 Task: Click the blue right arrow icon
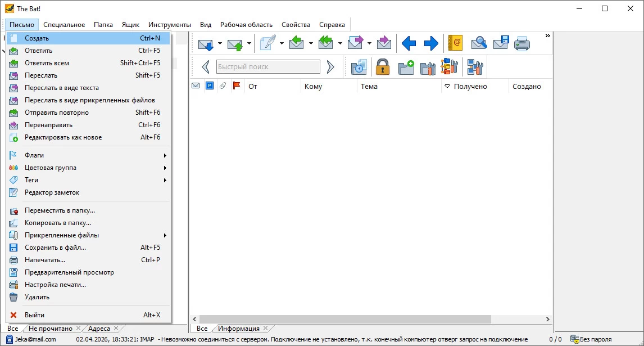(431, 43)
